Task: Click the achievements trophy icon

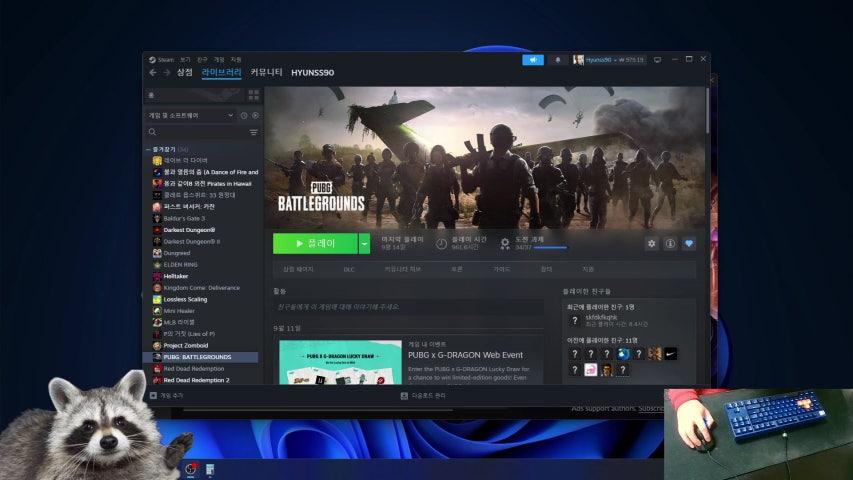Action: (x=505, y=243)
